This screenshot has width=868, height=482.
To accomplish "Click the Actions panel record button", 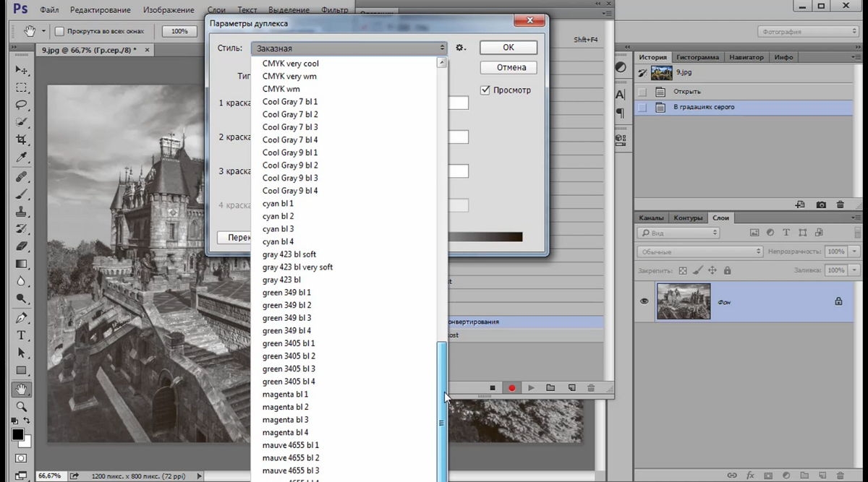I will [x=512, y=388].
